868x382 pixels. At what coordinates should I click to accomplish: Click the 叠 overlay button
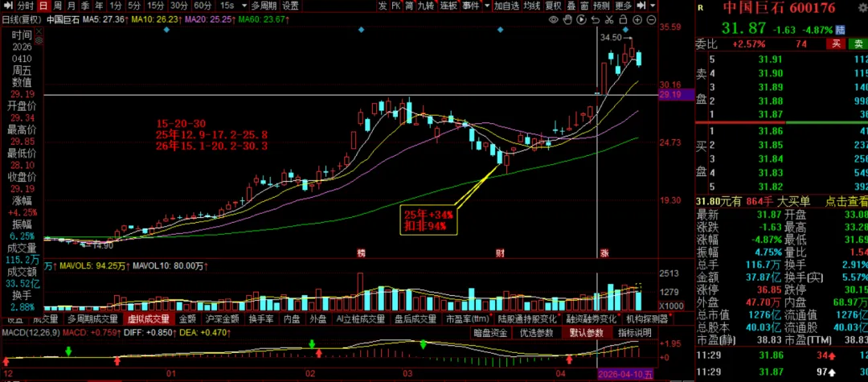571,6
